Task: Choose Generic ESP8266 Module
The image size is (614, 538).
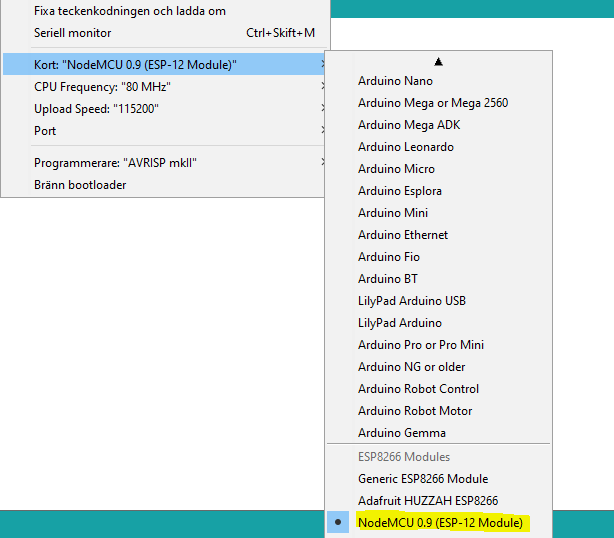Action: 439,478
